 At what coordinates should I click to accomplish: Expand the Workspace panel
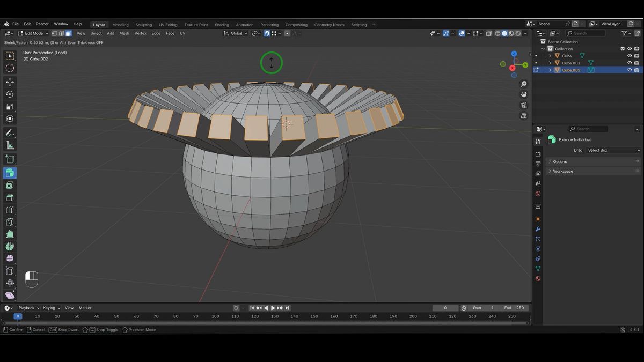(x=562, y=171)
